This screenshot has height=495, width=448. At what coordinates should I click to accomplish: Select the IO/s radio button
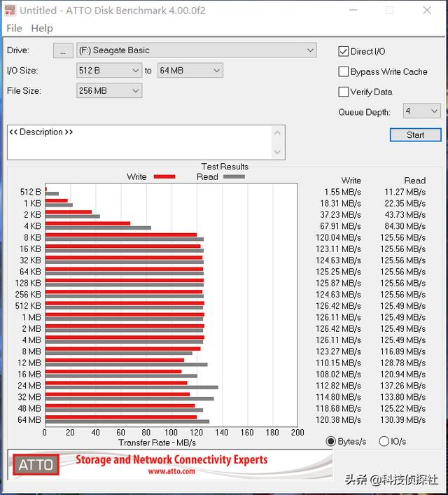(384, 441)
